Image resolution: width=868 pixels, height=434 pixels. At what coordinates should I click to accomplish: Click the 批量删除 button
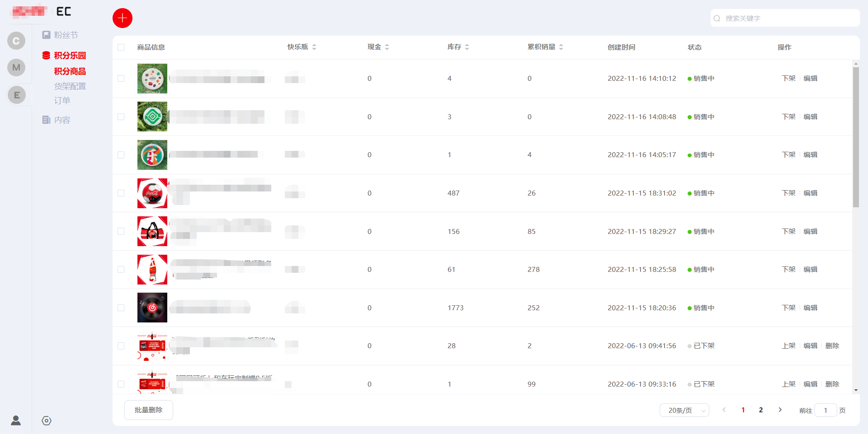148,410
